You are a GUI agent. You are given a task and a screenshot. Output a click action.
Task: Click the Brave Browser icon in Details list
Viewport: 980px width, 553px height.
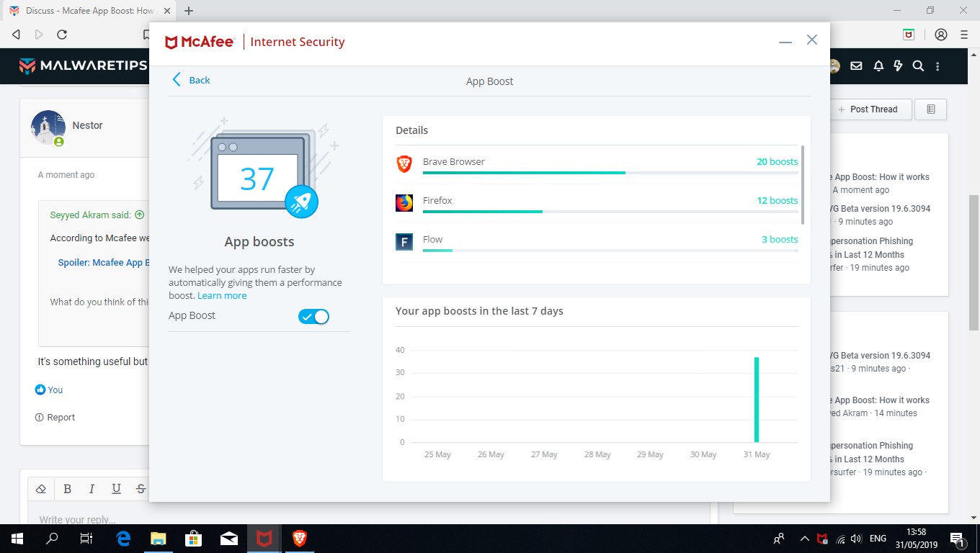[x=404, y=163]
